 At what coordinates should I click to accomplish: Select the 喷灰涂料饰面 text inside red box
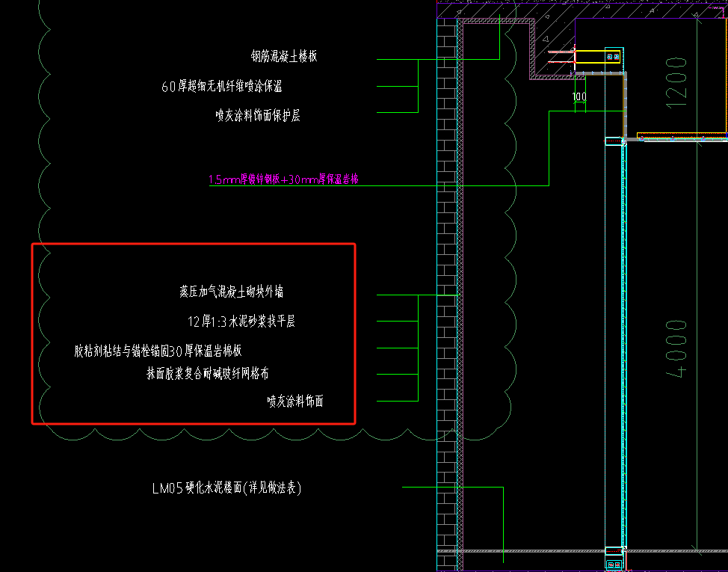coord(295,402)
